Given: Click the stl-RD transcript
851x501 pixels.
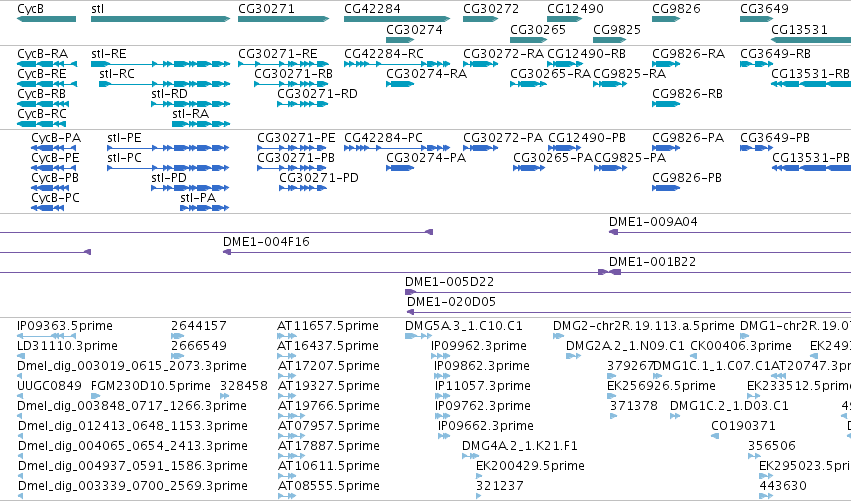Looking at the screenshot, I should 190,104.
